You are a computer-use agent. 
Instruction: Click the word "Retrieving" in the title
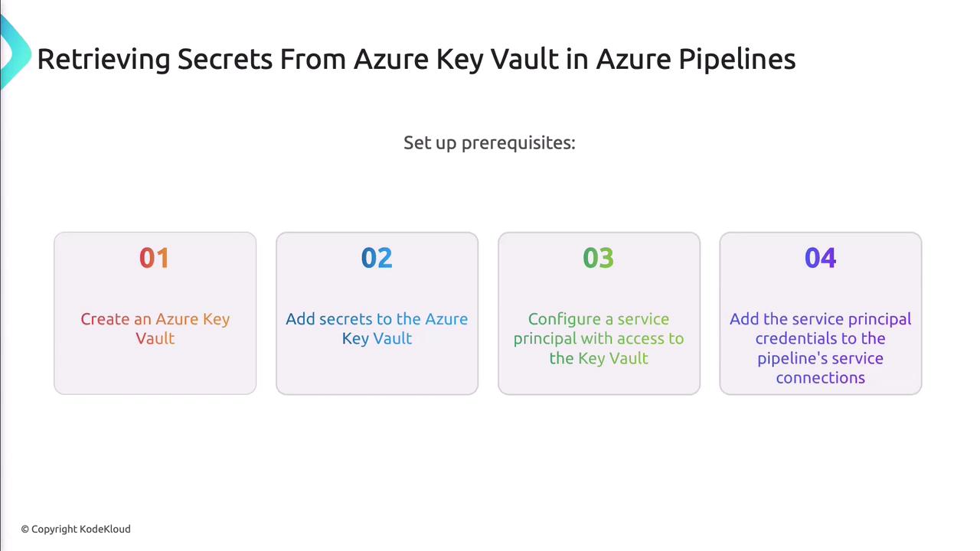tap(103, 59)
